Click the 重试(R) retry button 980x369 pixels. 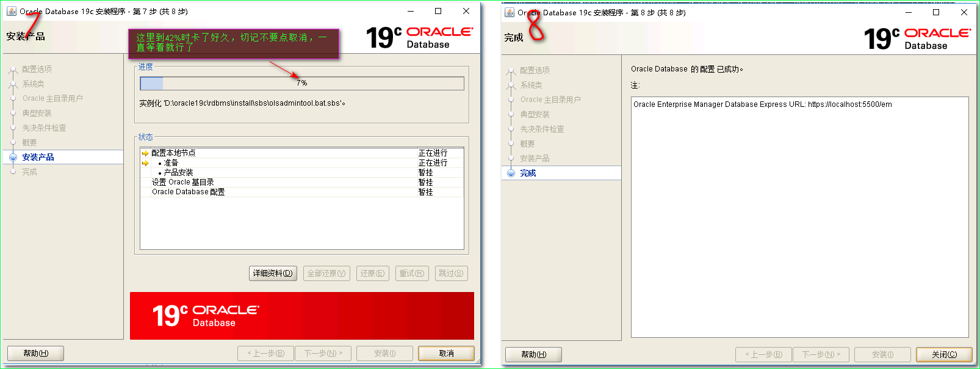412,273
